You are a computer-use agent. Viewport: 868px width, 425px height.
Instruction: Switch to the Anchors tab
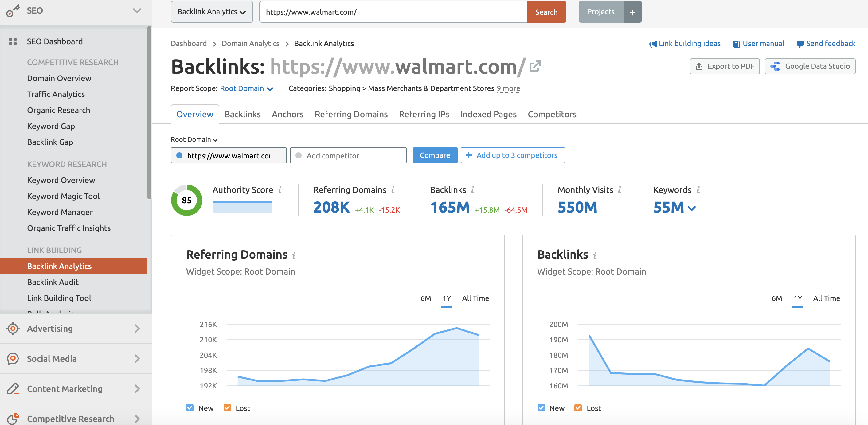[x=287, y=115]
